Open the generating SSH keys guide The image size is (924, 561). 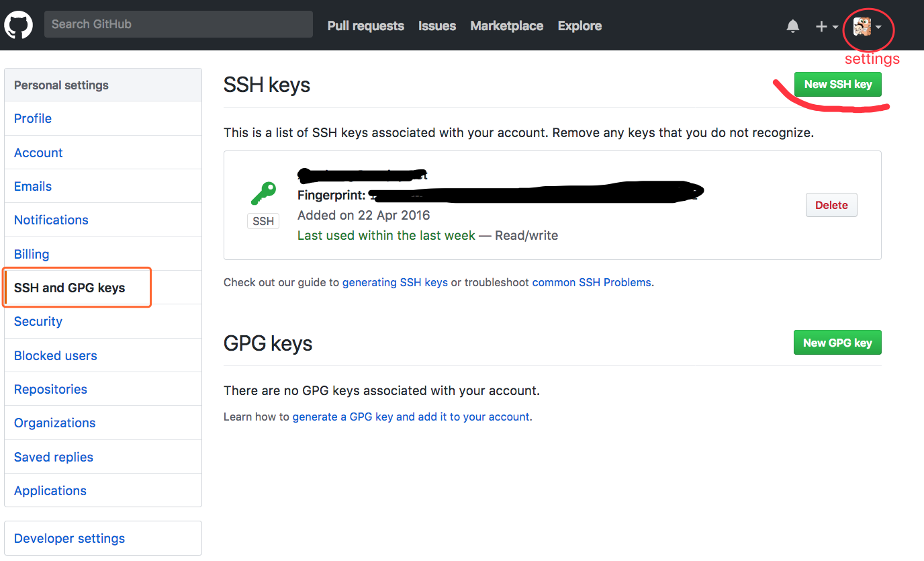[395, 283]
